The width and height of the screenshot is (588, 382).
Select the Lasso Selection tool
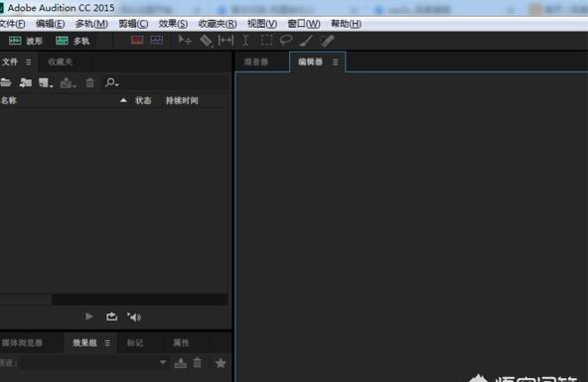pos(286,40)
